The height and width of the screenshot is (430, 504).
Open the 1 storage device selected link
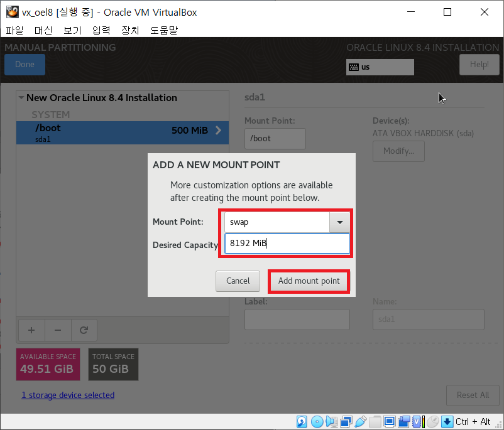68,395
